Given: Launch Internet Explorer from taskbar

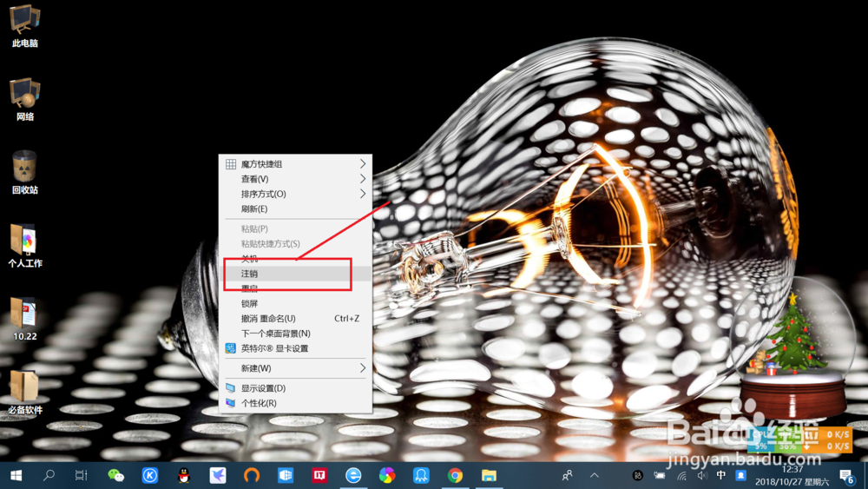Looking at the screenshot, I should 353,475.
